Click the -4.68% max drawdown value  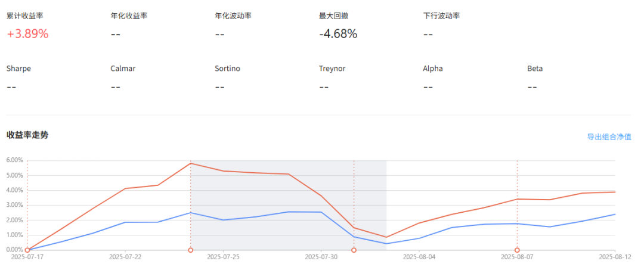point(338,34)
